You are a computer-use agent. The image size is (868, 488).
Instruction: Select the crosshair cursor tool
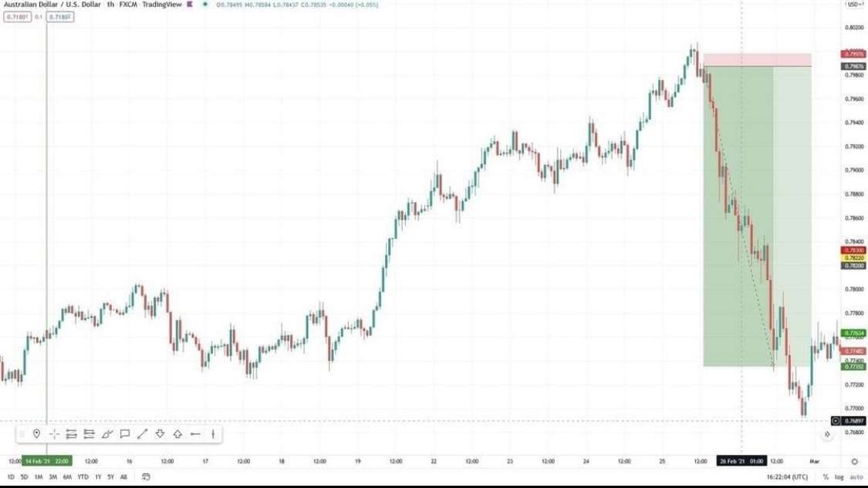(x=54, y=434)
